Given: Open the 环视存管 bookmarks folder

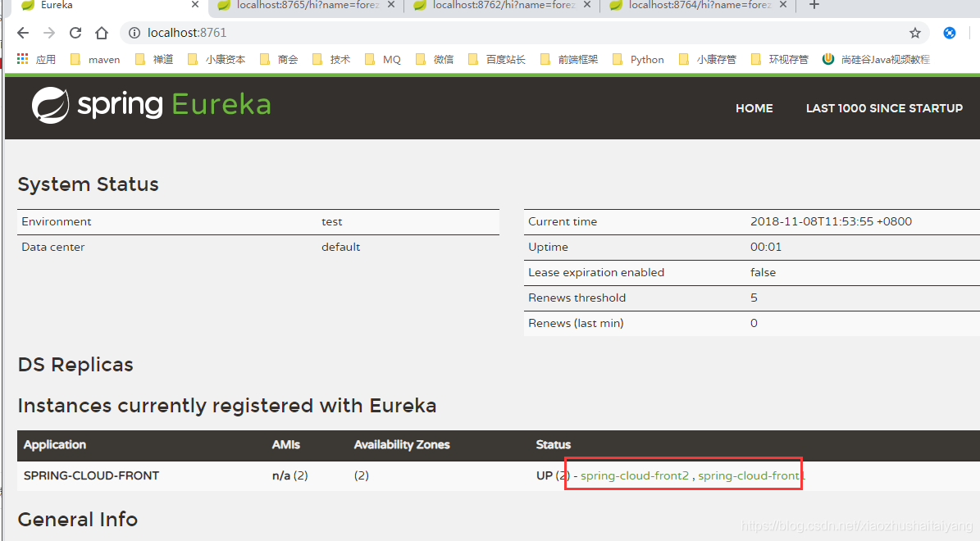Looking at the screenshot, I should pos(779,59).
